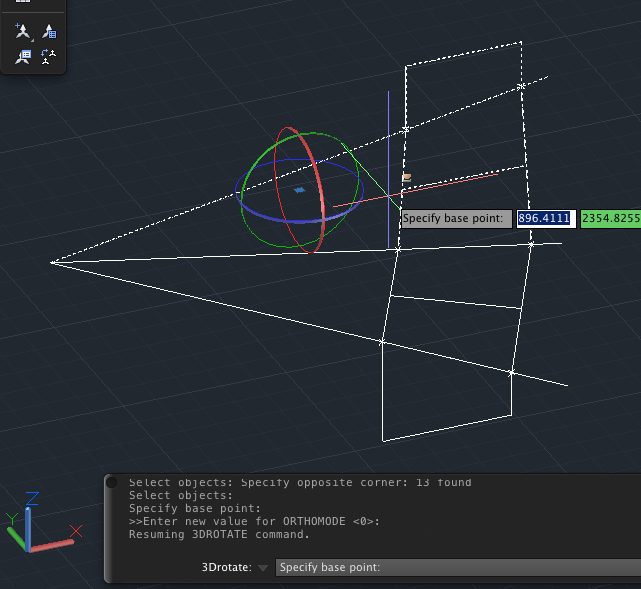The width and height of the screenshot is (641, 589).
Task: Click the Add Current Scale annotation icon
Action: click(22, 31)
